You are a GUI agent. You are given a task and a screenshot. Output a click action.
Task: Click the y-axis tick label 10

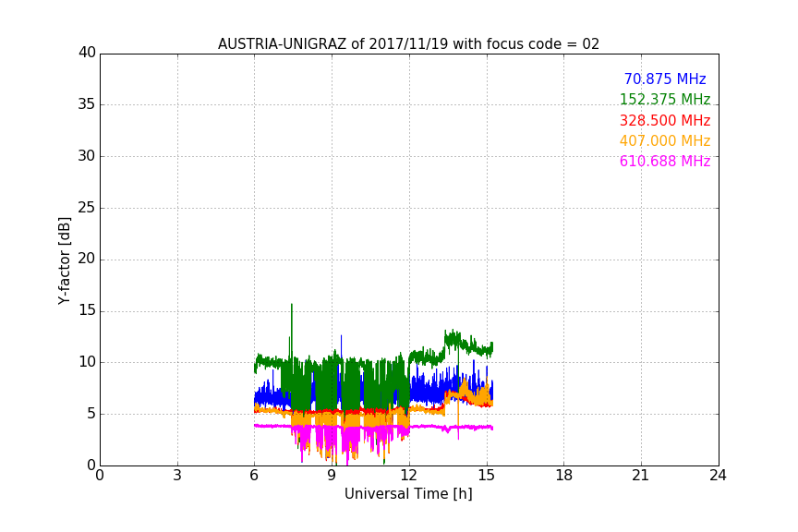pos(87,362)
